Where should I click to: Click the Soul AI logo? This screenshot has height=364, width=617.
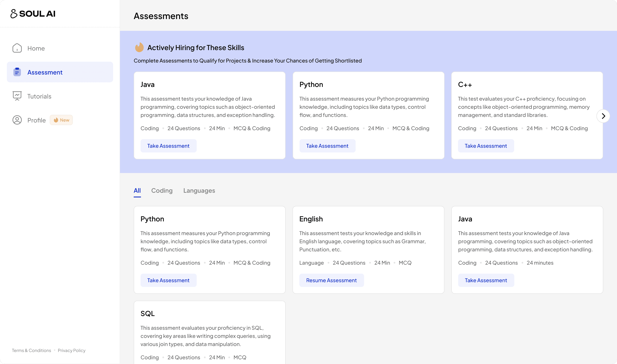pos(33,14)
